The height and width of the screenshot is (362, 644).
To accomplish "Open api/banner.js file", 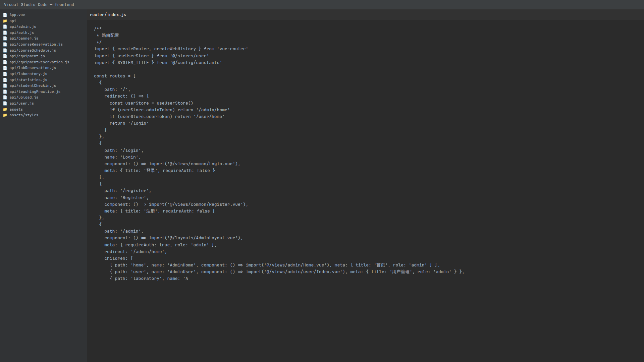I will 24,39.
